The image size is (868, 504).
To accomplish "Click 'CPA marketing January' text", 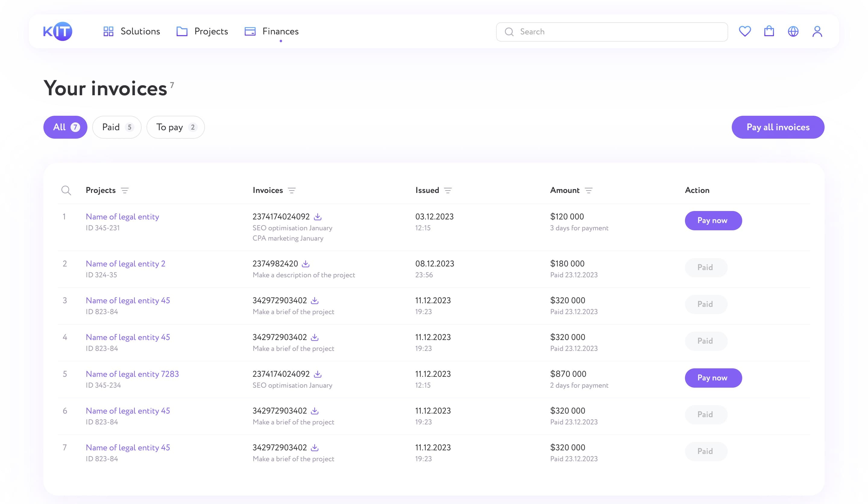I will pyautogui.click(x=288, y=238).
